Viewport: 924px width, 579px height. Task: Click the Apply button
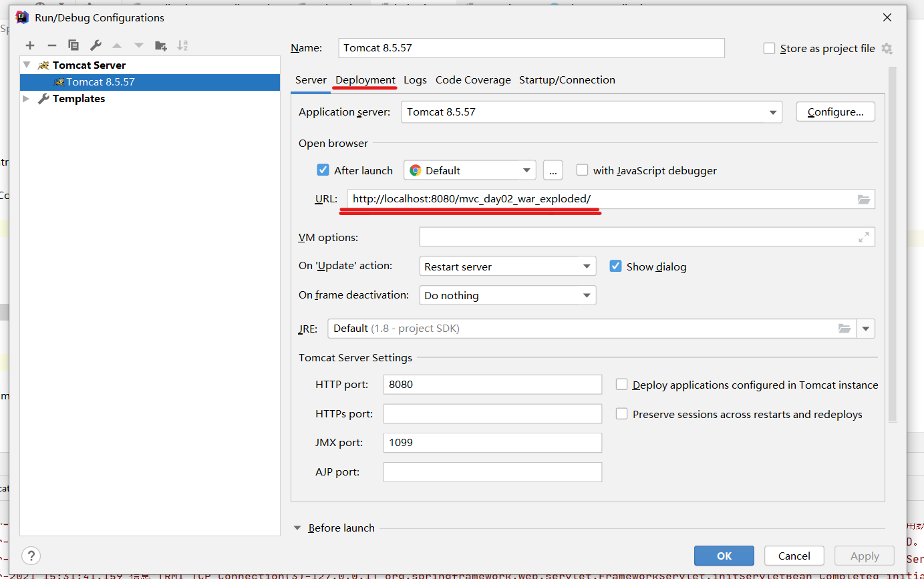(865, 556)
